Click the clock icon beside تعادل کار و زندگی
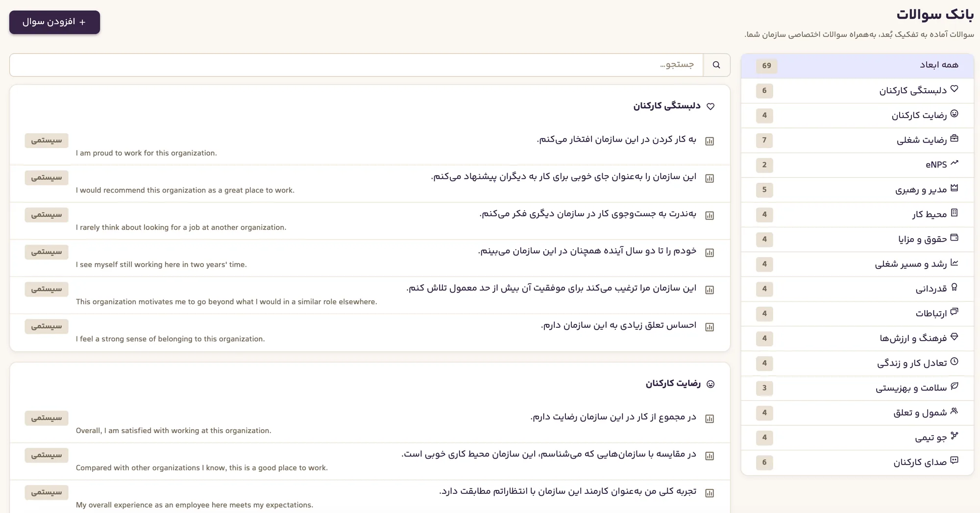The image size is (980, 513). (x=954, y=362)
